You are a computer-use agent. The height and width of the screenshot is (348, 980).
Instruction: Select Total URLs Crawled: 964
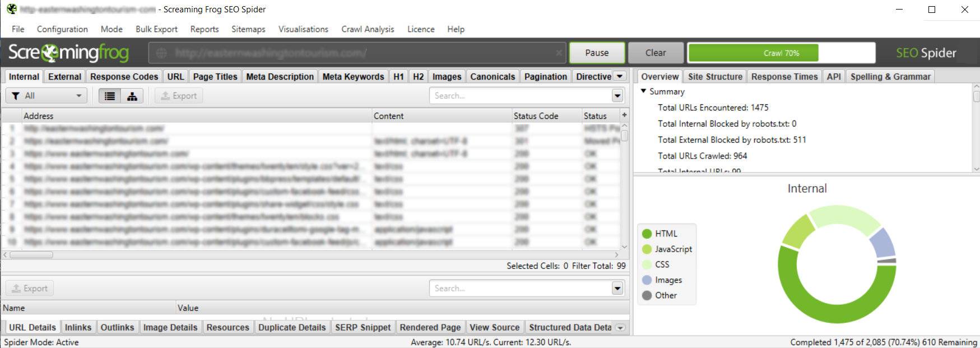tap(702, 156)
